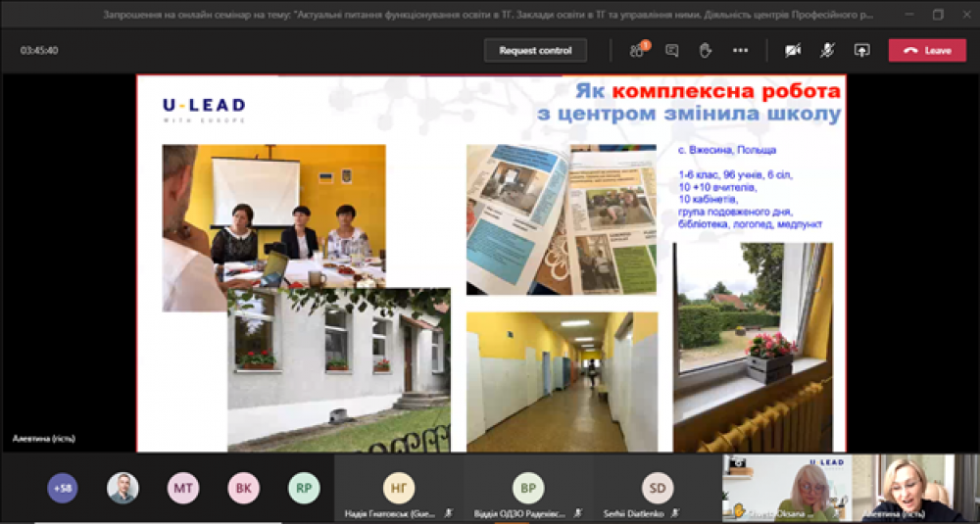
Task: Click the RP participant avatar
Action: click(x=304, y=488)
